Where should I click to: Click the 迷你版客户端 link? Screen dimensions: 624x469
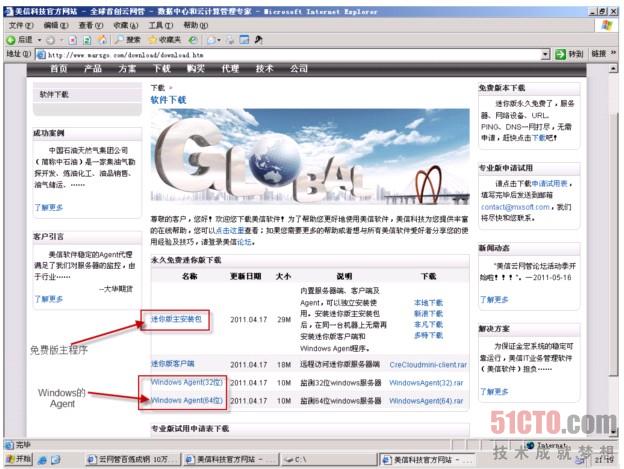click(172, 364)
